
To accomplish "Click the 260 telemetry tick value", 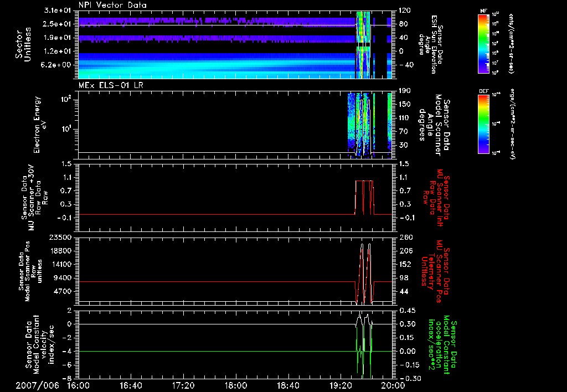I will coord(405,238).
